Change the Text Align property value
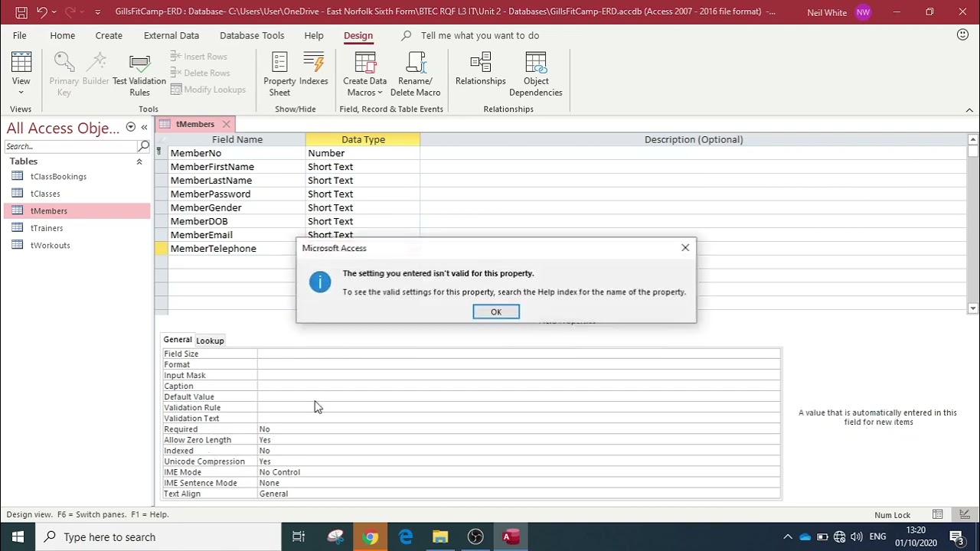 pyautogui.click(x=518, y=494)
